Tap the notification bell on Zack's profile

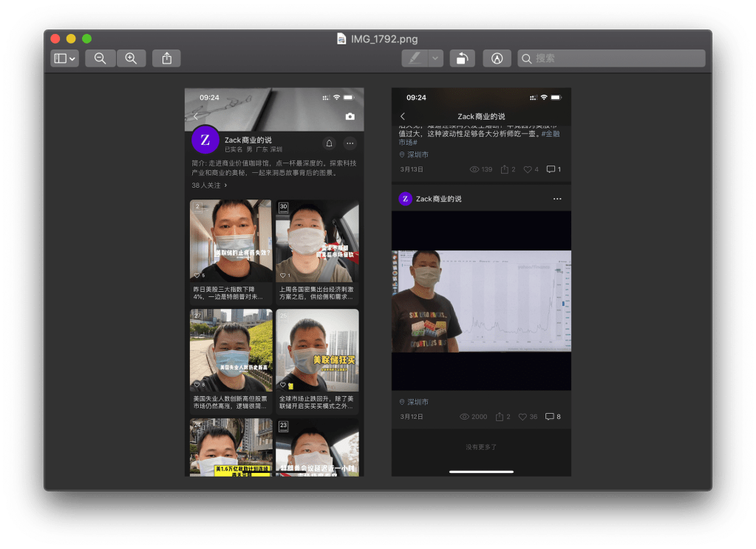pos(330,143)
